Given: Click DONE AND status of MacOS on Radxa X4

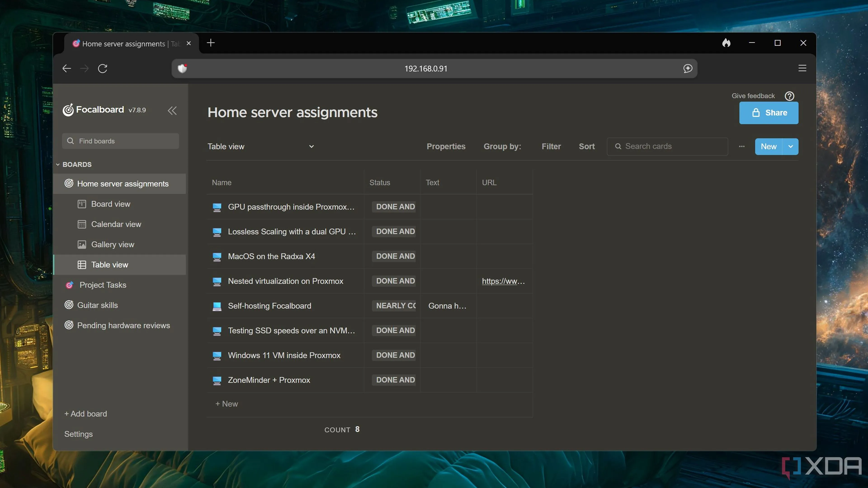Looking at the screenshot, I should coord(394,256).
